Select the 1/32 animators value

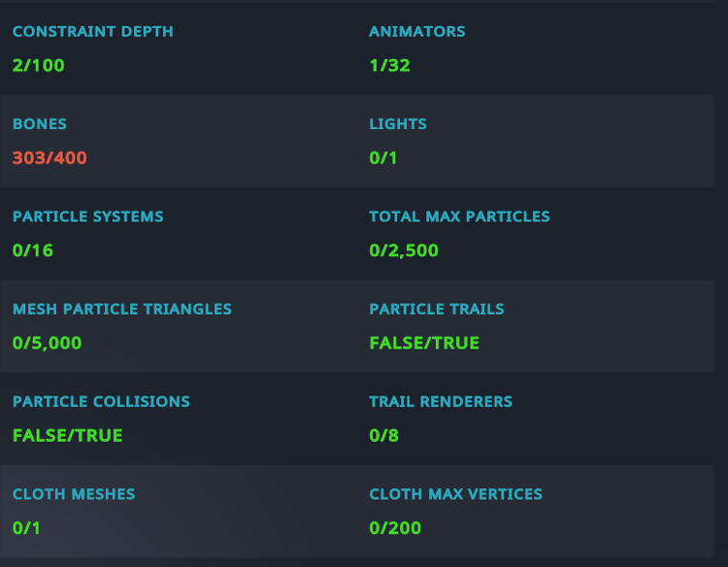click(389, 65)
